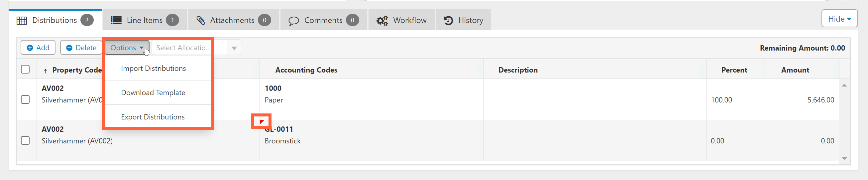This screenshot has height=180, width=868.
Task: Click the grid scrollbar down arrow
Action: (844, 158)
